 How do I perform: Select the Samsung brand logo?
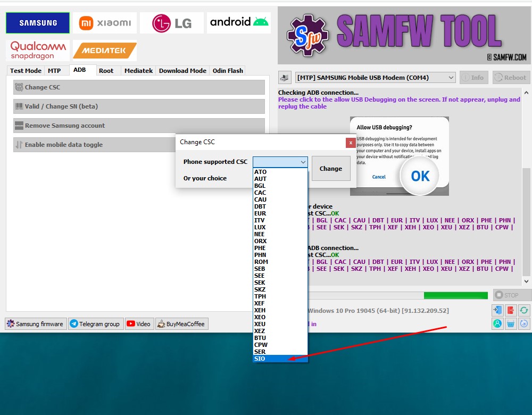coord(38,23)
